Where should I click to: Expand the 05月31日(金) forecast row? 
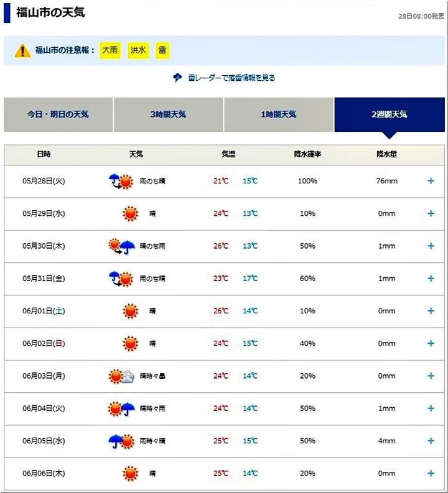coord(431,279)
